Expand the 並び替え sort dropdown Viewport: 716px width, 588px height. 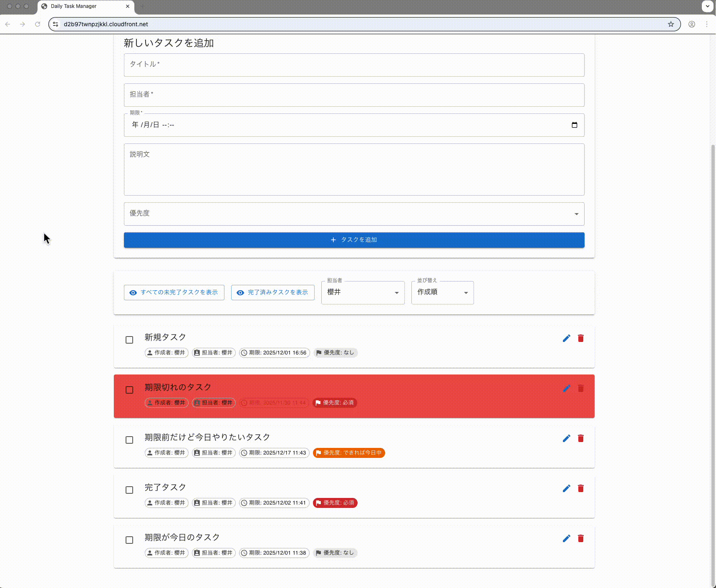point(442,293)
